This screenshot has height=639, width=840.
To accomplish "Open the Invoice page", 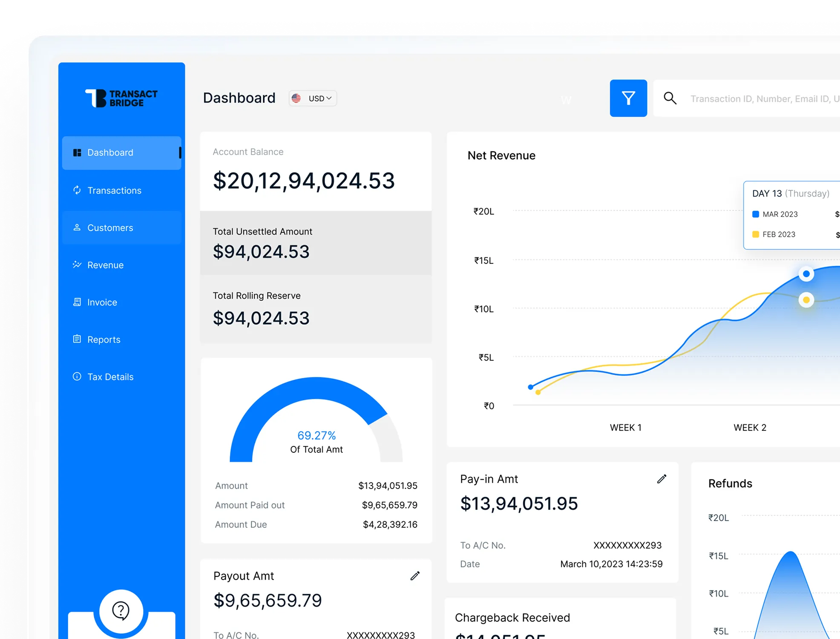I will [x=121, y=302].
